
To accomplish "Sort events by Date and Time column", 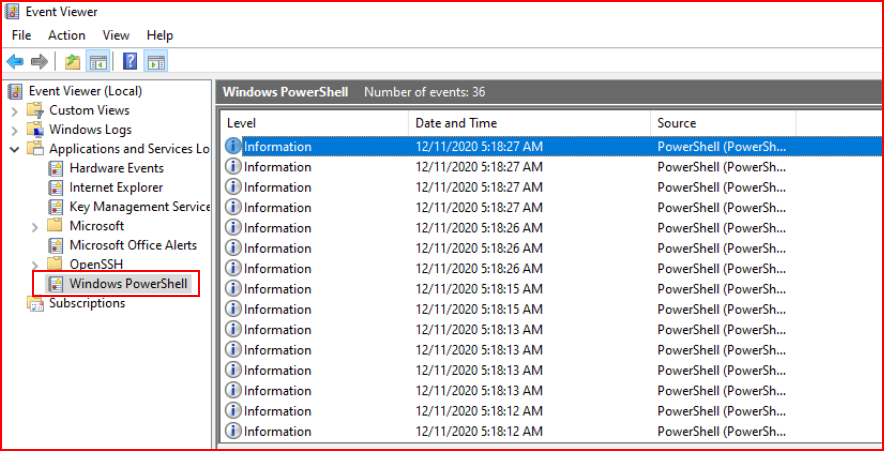I will (x=529, y=123).
